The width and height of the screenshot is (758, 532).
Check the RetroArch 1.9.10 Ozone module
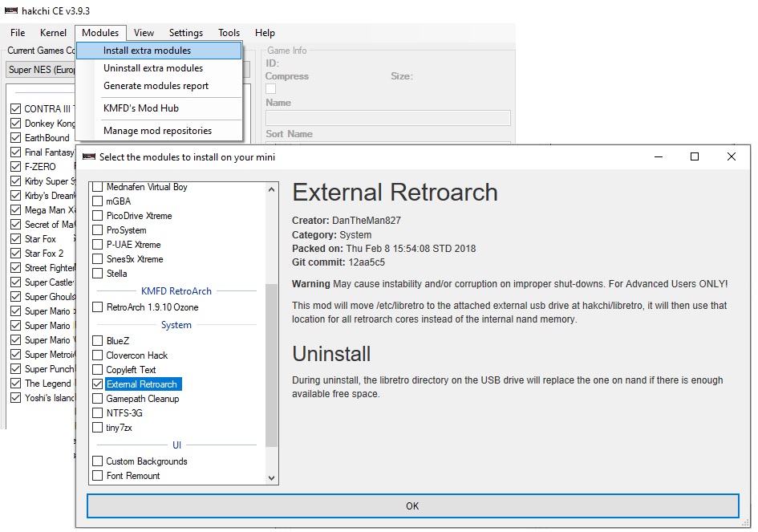pyautogui.click(x=98, y=307)
